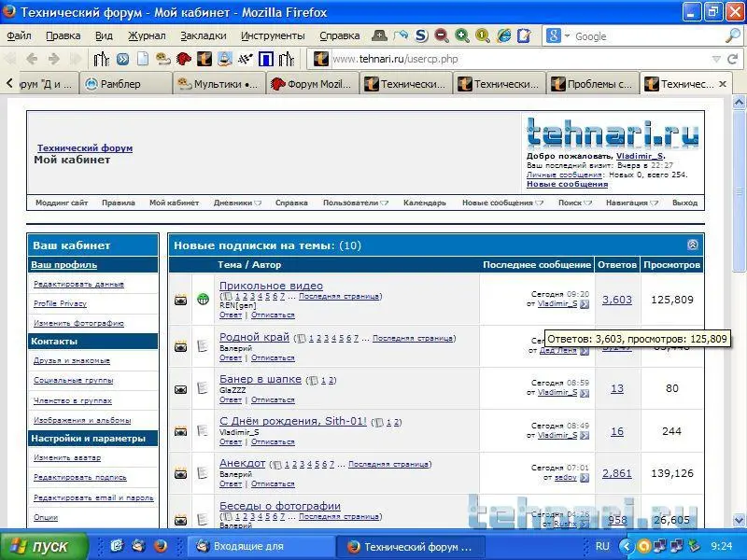Click the 2,861 replies count link
The height and width of the screenshot is (560, 747).
point(617,473)
